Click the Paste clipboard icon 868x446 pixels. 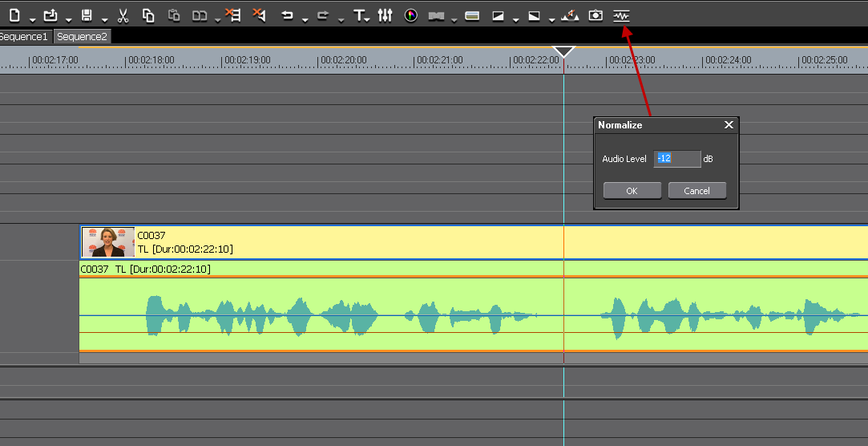tap(174, 15)
